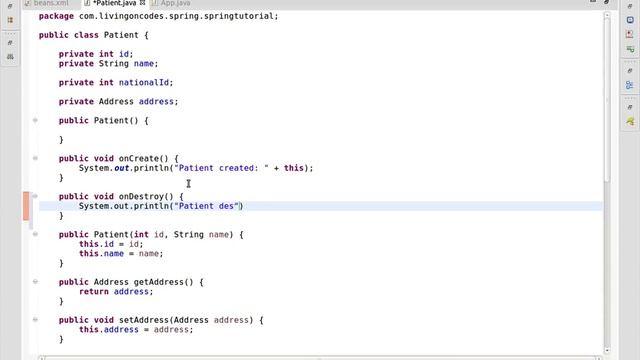Click the "this.id = id;" line
640x360 pixels.
pos(111,244)
